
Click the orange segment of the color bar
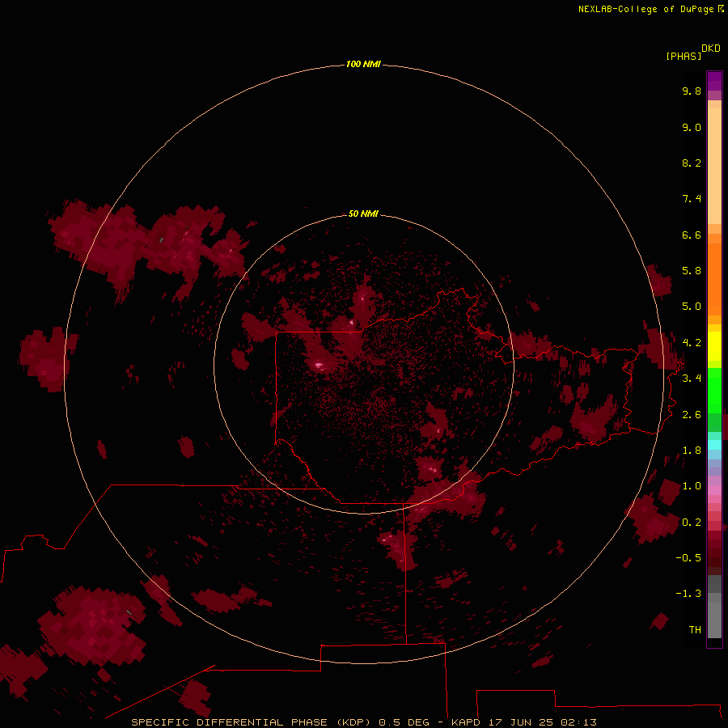[714, 279]
